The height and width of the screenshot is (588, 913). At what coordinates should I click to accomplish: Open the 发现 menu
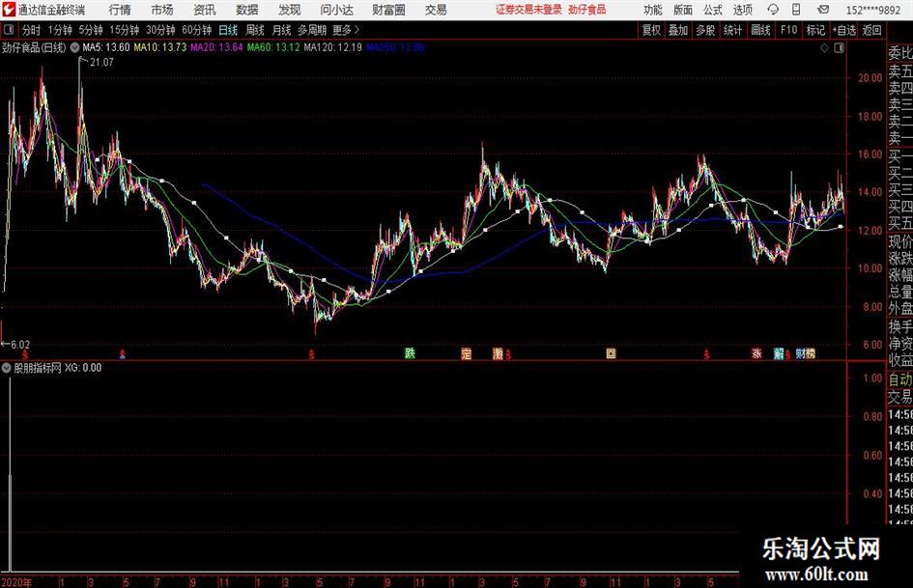coord(290,10)
